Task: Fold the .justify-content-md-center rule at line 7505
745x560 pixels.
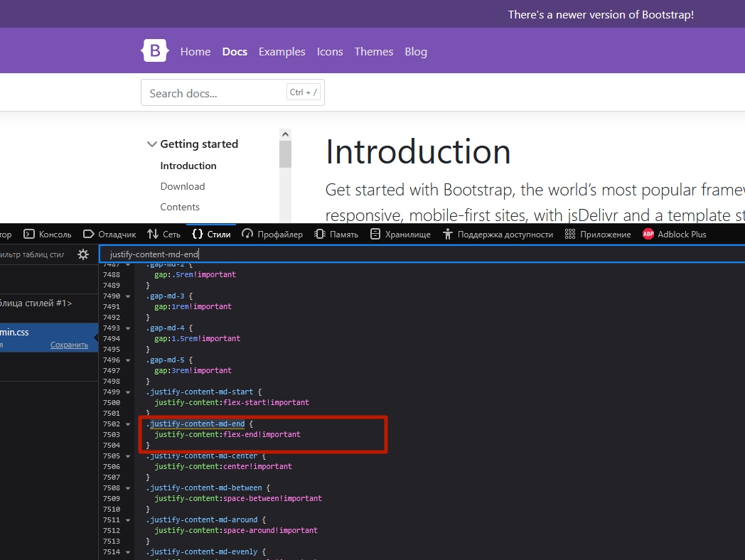Action: 128,456
